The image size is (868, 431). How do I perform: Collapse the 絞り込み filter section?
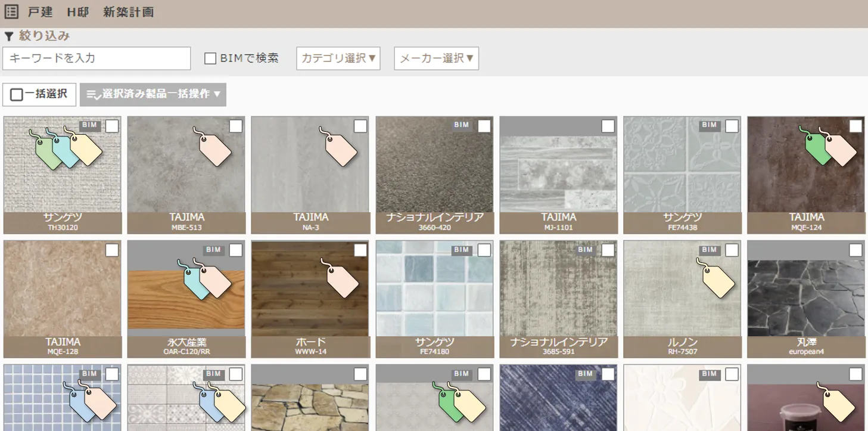[x=37, y=36]
